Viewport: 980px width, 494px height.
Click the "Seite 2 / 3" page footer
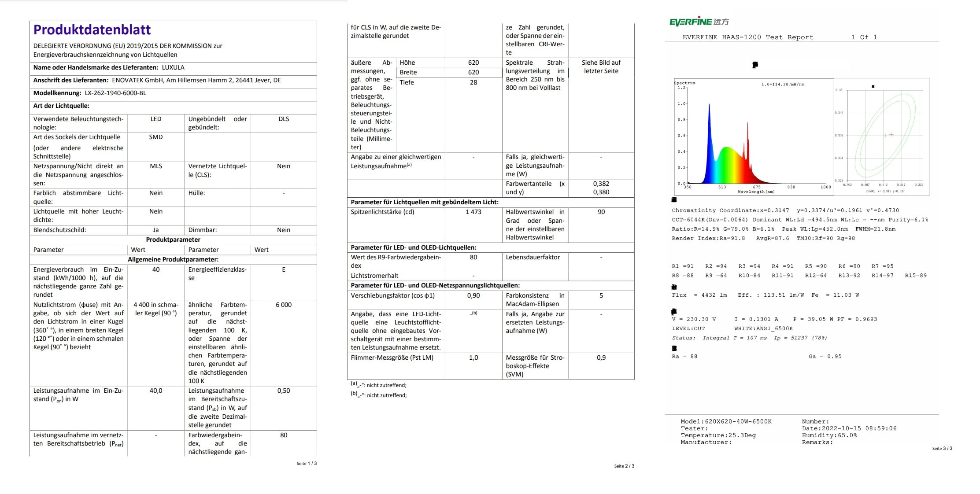(x=624, y=466)
